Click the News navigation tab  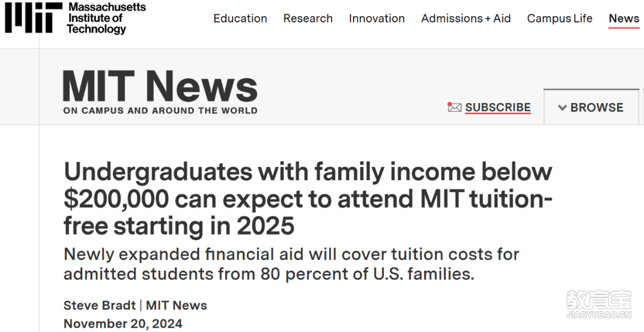[624, 18]
